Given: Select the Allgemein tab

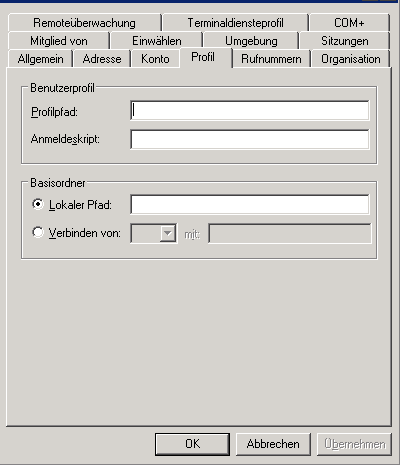Looking at the screenshot, I should click(x=40, y=59).
